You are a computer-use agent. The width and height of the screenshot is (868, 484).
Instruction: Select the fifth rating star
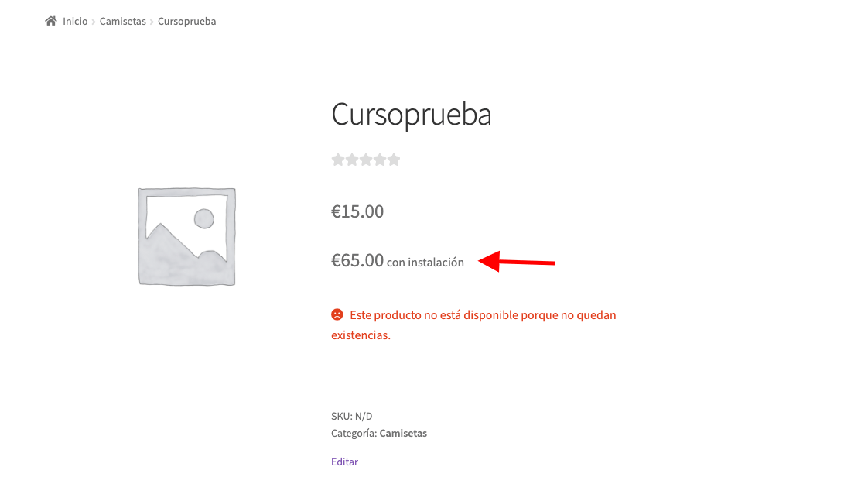point(394,160)
